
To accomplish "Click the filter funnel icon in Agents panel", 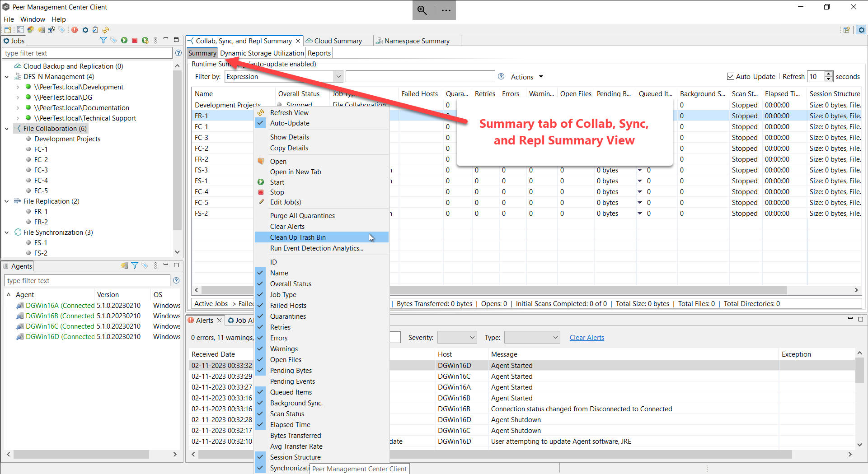I will click(x=135, y=265).
